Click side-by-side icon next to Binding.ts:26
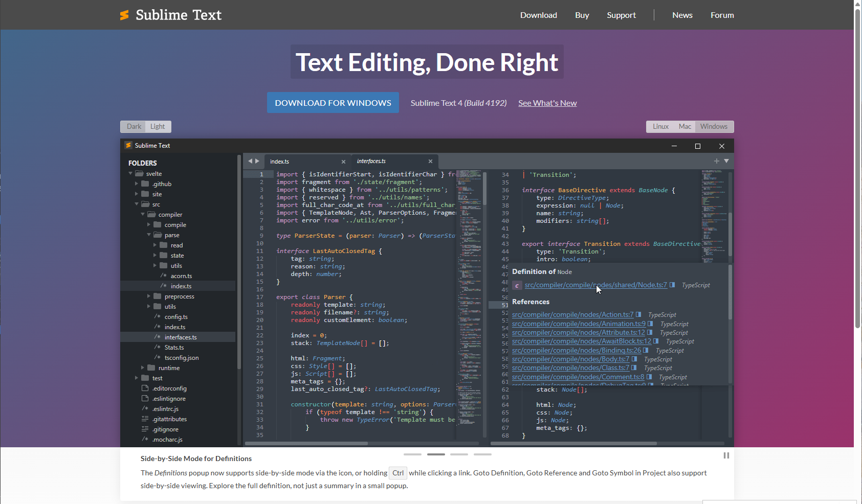The image size is (862, 504). pyautogui.click(x=646, y=350)
